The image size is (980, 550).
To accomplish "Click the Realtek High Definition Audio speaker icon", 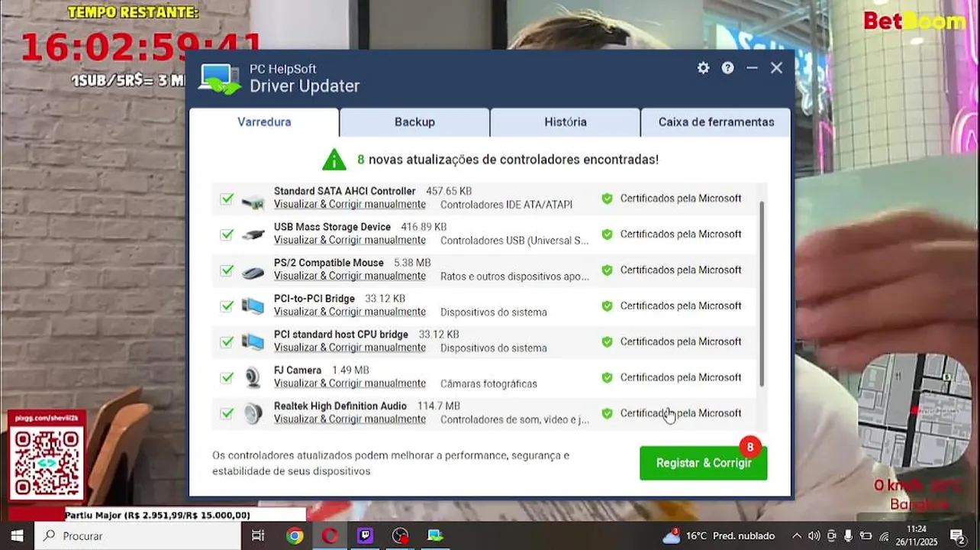I will [253, 414].
